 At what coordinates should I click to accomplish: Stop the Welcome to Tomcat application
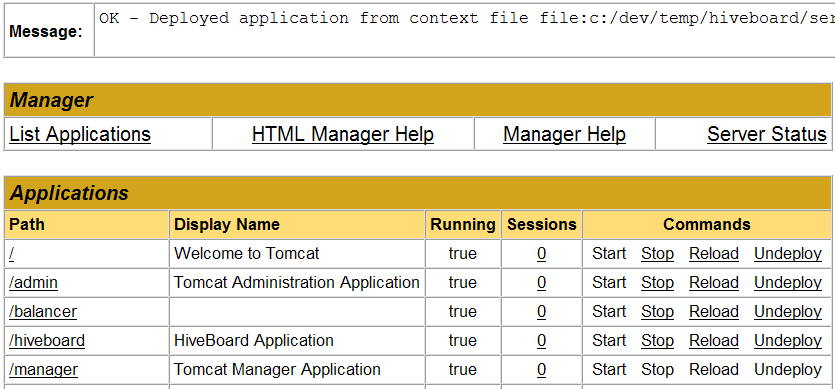(657, 254)
